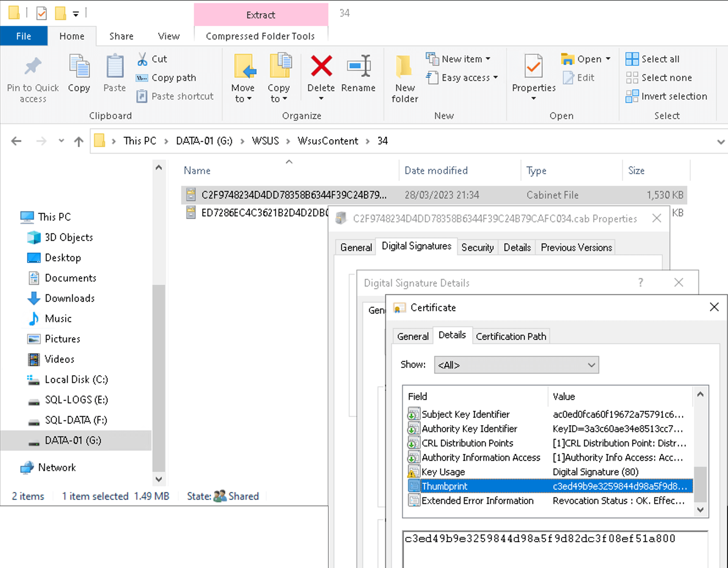Switch to the View ribbon tab
728x568 pixels.
click(x=169, y=36)
